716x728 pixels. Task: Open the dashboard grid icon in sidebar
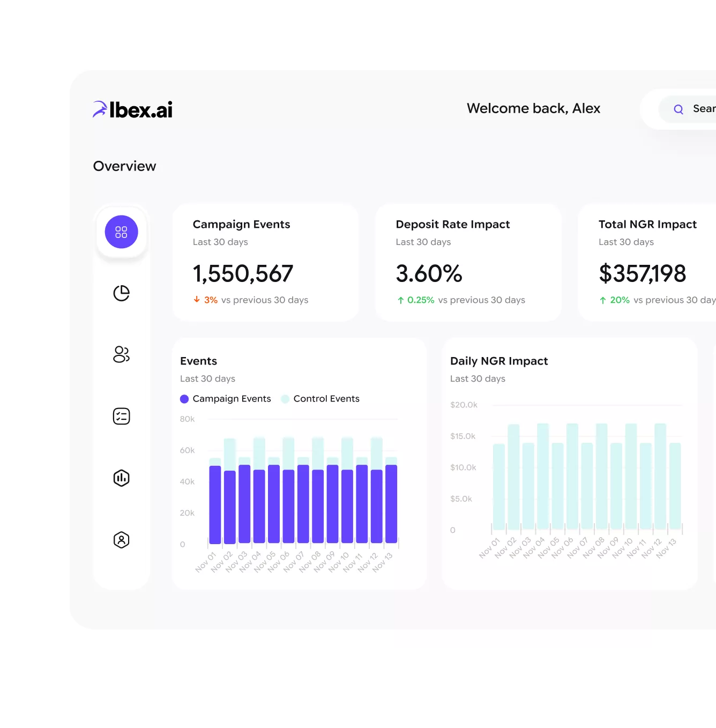coord(121,232)
